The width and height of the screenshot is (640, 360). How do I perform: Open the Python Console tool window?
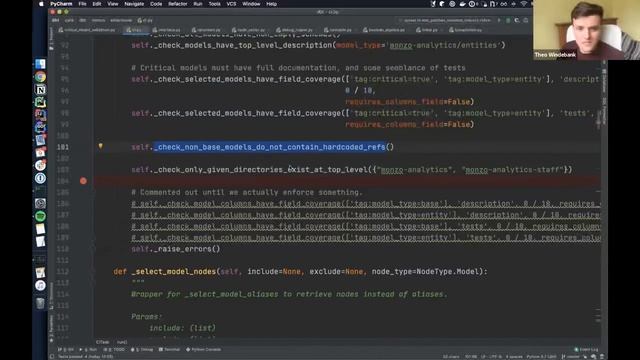[x=204, y=349]
